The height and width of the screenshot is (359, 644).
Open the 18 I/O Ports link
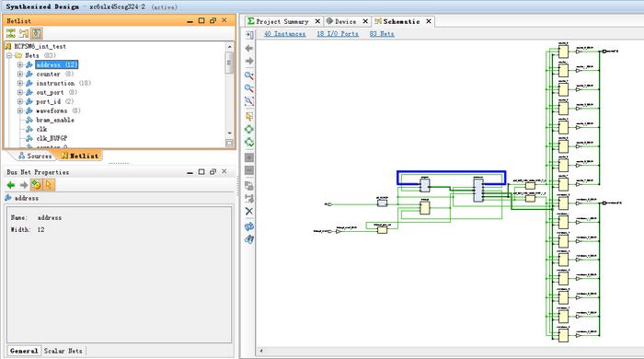[x=338, y=34]
